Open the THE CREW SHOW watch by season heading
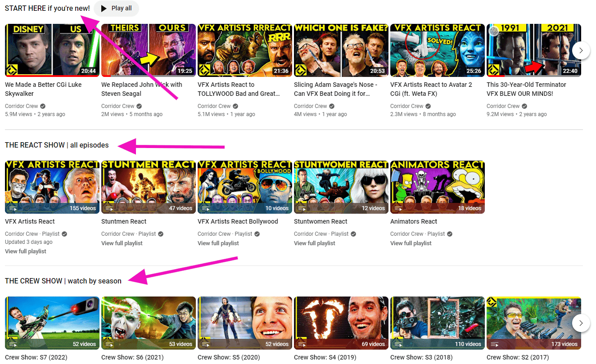The height and width of the screenshot is (364, 596). (63, 281)
